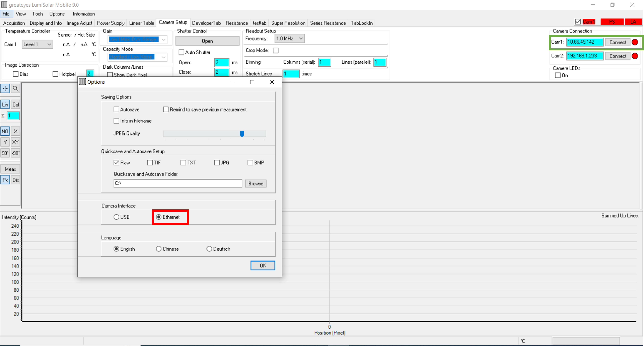The height and width of the screenshot is (346, 644).
Task: Check the BMP format checkbox
Action: (250, 163)
